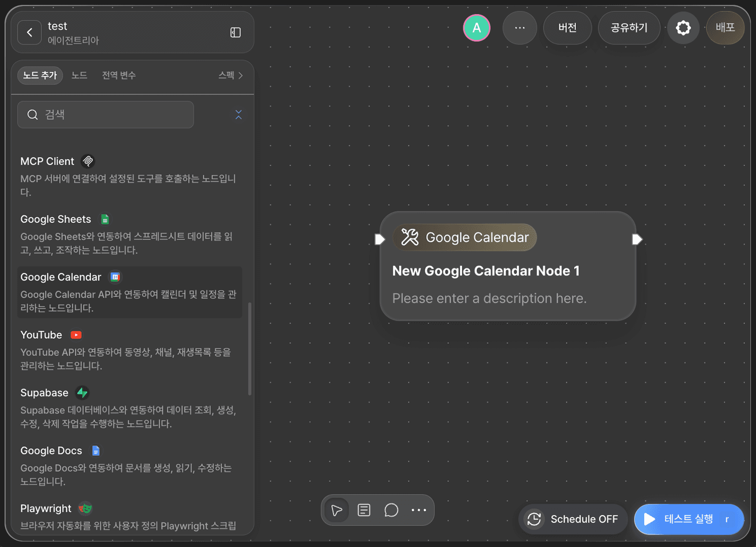Switch to the 노드 tab
Screen dimensions: 756x547
pyautogui.click(x=79, y=75)
